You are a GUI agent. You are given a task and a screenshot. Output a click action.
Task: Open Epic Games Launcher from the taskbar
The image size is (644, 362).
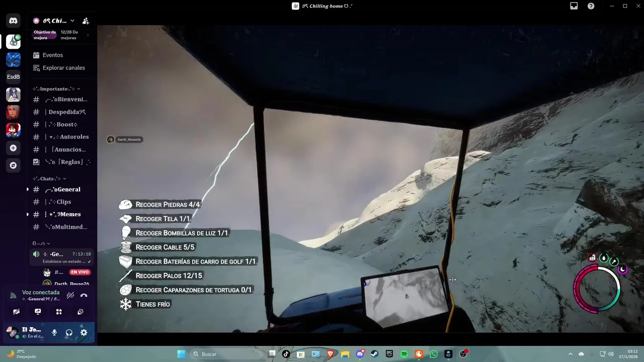(389, 354)
